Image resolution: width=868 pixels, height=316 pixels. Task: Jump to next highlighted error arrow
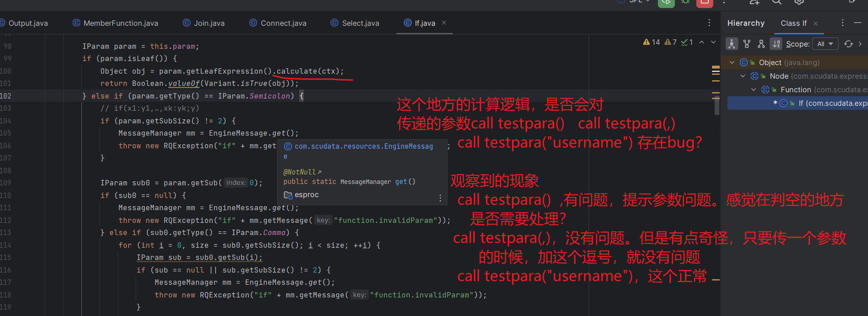pyautogui.click(x=713, y=42)
